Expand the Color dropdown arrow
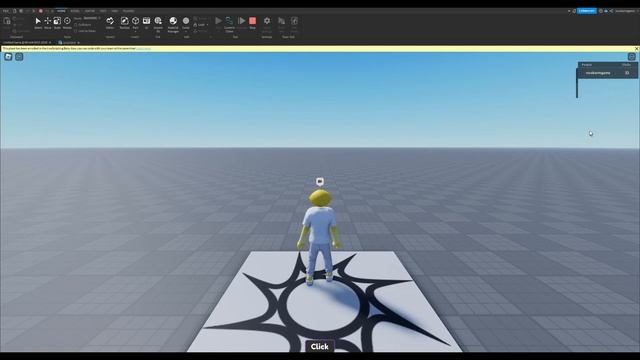The height and width of the screenshot is (360, 640). pos(186,31)
